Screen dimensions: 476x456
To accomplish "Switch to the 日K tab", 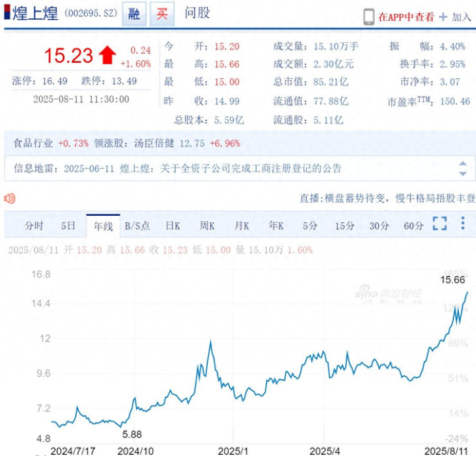I will 173,226.
